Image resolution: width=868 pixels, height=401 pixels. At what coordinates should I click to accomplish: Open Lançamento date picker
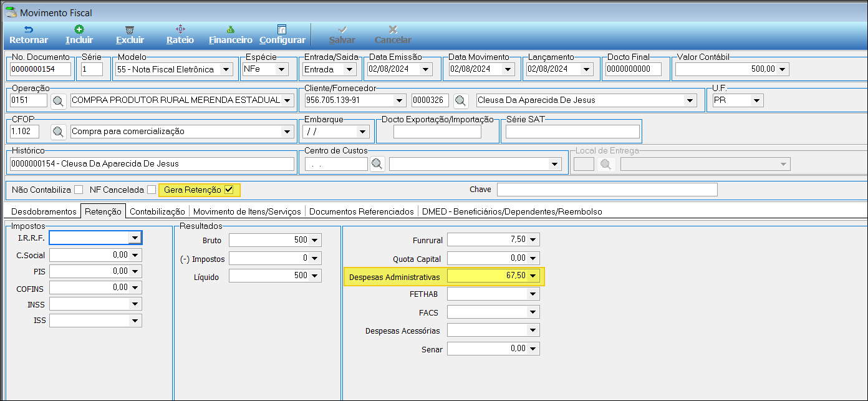[586, 69]
